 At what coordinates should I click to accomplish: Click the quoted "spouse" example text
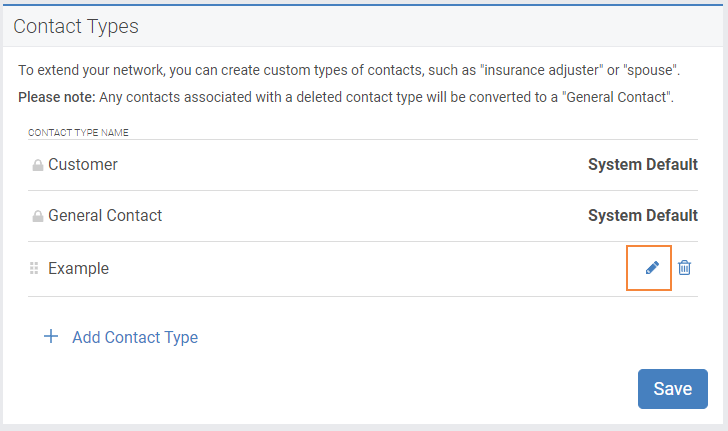[x=650, y=70]
